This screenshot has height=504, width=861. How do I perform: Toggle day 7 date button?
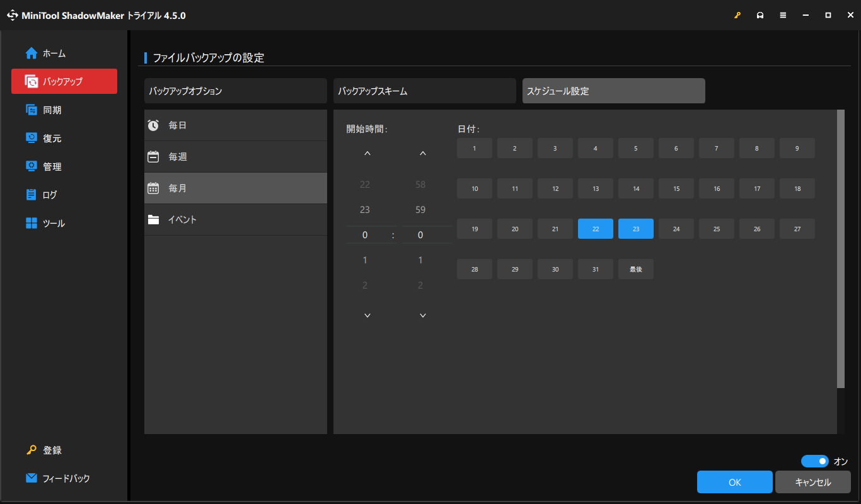(x=717, y=148)
